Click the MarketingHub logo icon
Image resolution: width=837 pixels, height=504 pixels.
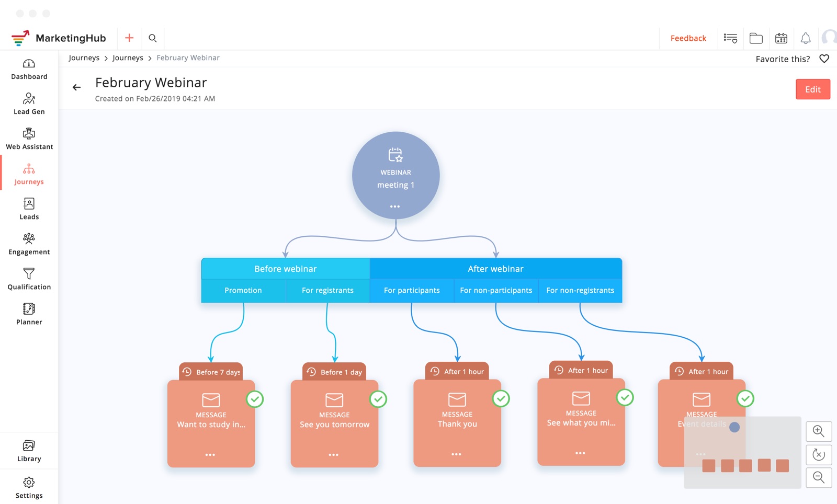click(x=20, y=38)
